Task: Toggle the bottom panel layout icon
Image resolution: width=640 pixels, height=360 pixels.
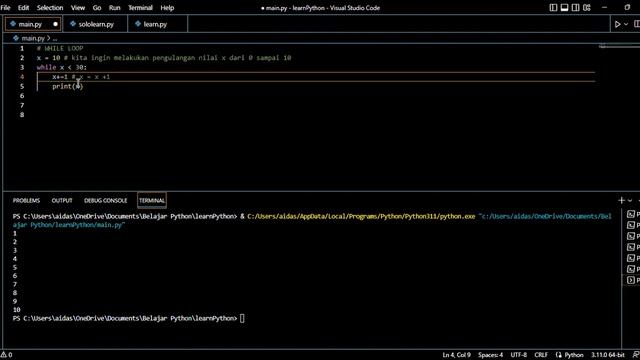Action: click(x=564, y=7)
